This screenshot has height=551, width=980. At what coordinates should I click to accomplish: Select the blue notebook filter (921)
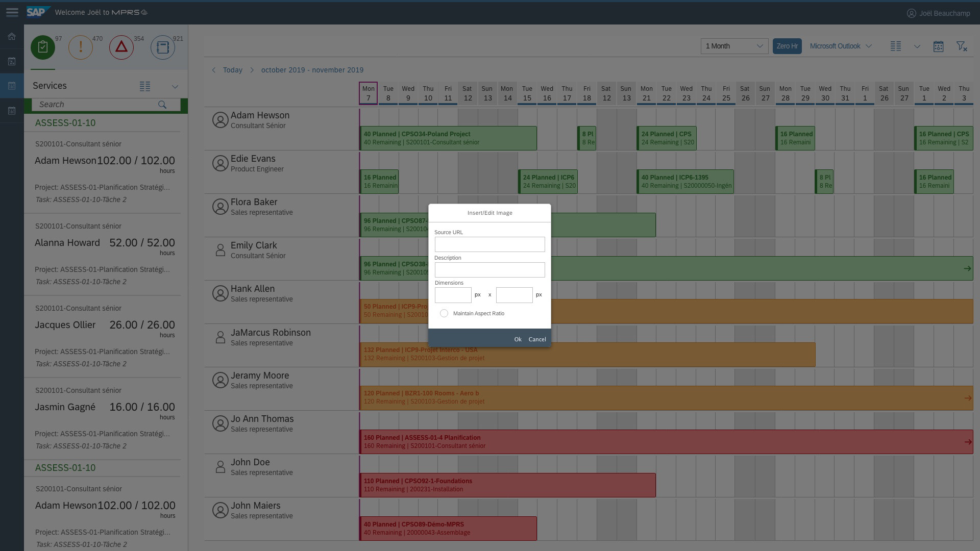[x=163, y=47]
